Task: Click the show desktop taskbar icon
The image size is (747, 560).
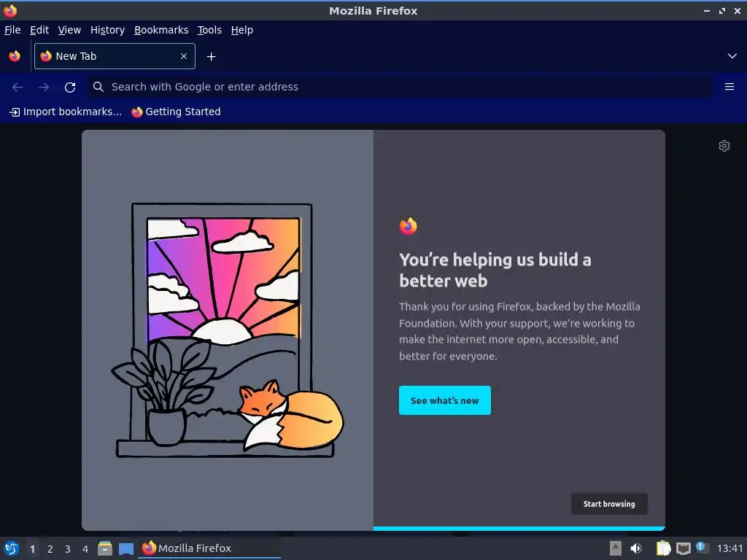Action: (x=125, y=549)
